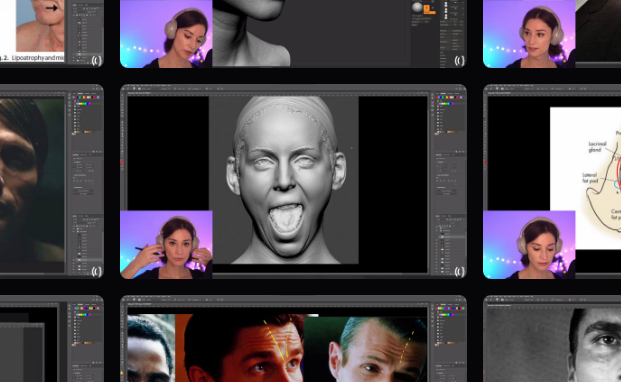Select the ZBrush material sphere in the neck sculpt video

(417, 7)
